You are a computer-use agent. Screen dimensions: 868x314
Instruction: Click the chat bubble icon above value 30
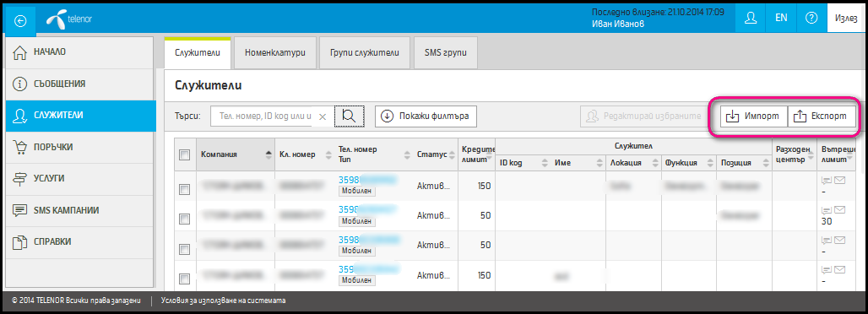827,210
